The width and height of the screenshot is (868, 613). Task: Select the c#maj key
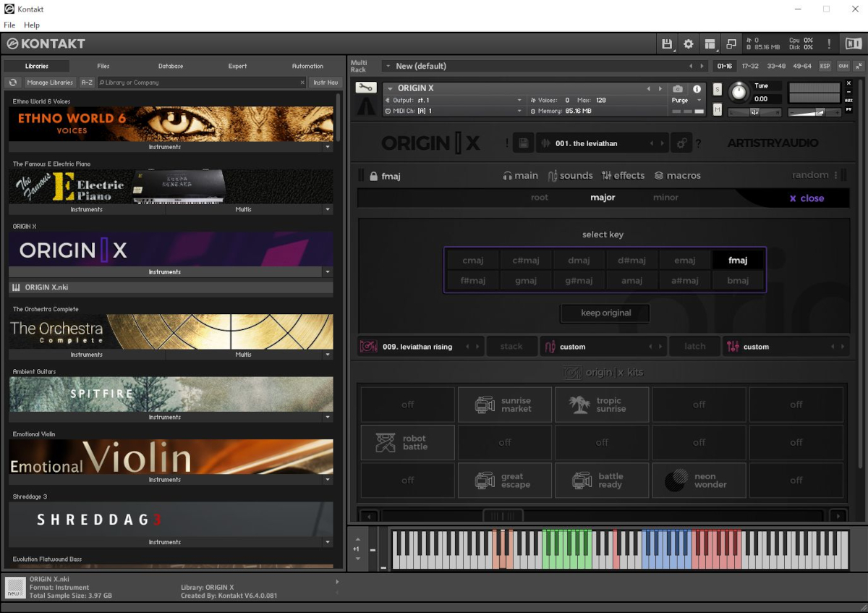coord(526,261)
